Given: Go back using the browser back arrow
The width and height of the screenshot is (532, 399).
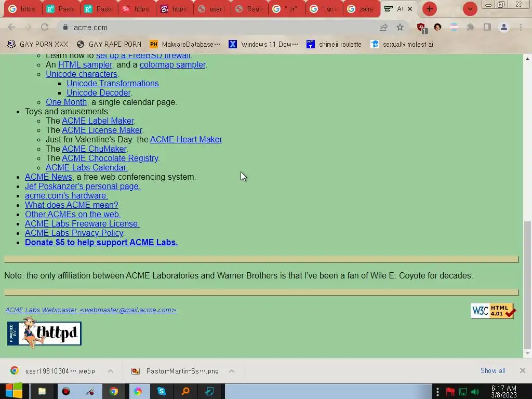Looking at the screenshot, I should point(11,27).
